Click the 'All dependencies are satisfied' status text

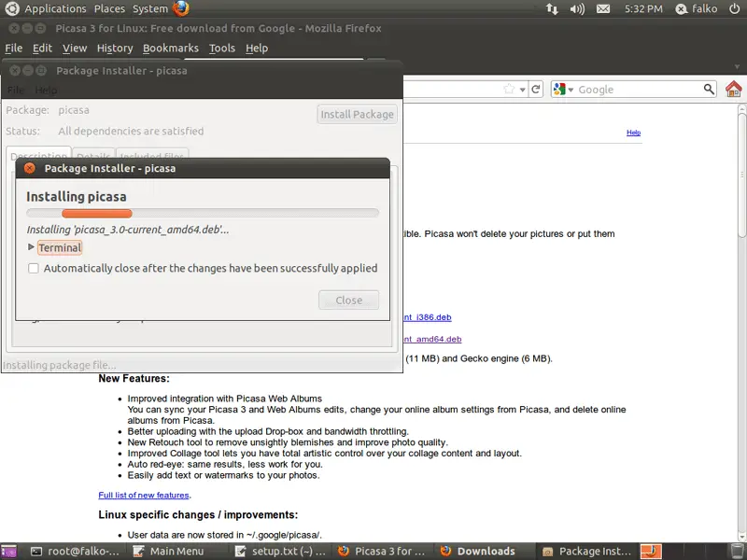131,131
